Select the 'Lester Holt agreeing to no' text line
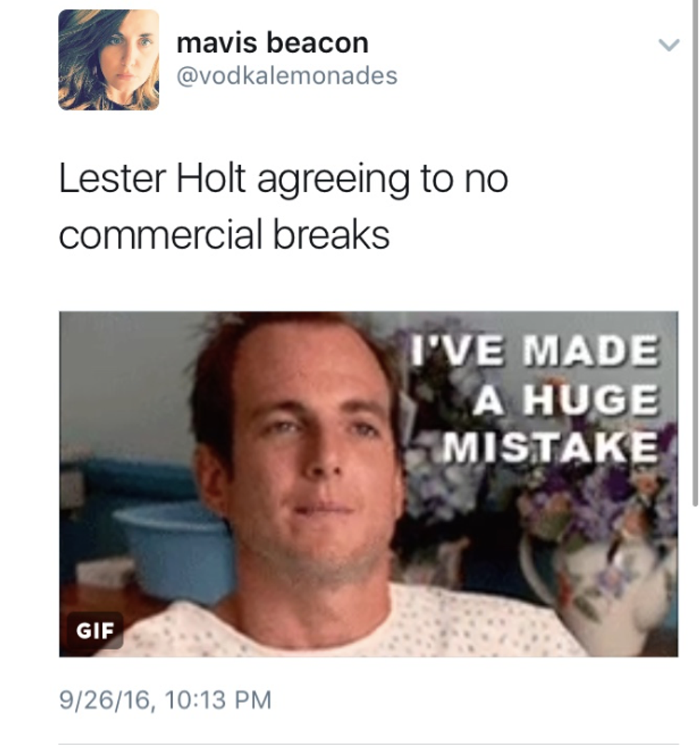Screen dimensions: 700x748 click(x=284, y=179)
